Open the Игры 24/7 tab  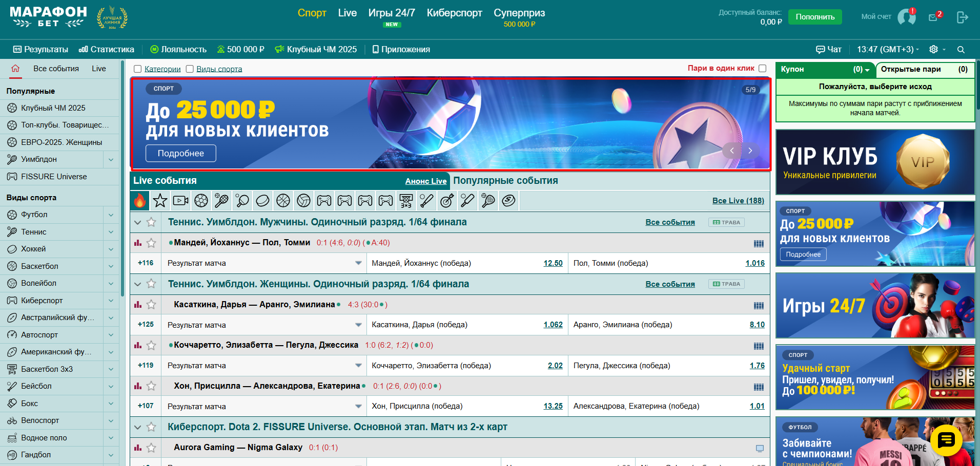tap(392, 13)
